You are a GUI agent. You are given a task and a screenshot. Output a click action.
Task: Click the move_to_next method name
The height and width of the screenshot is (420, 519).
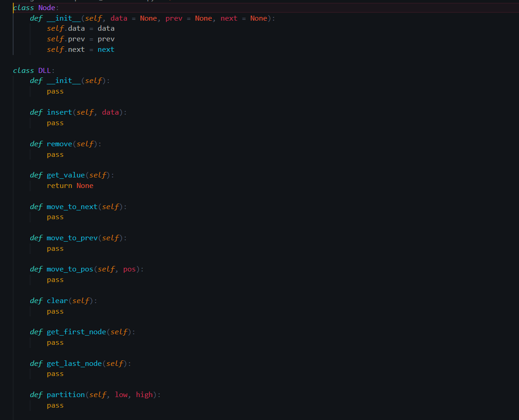72,206
